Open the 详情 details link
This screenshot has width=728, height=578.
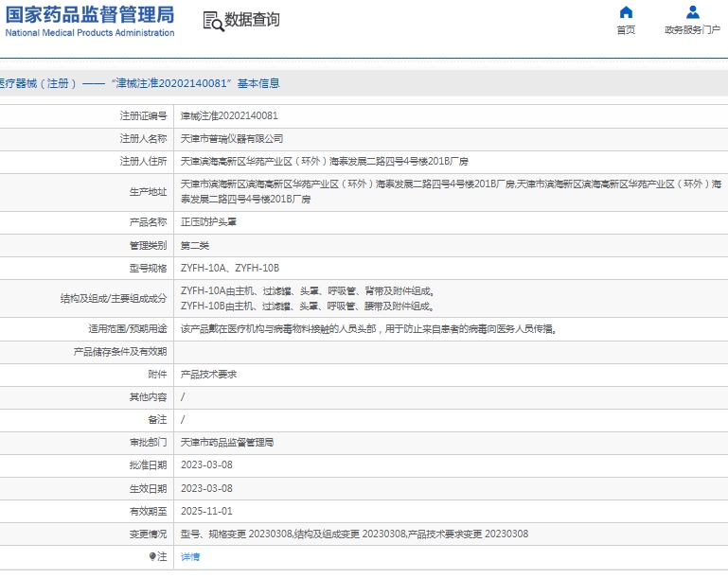[x=190, y=556]
